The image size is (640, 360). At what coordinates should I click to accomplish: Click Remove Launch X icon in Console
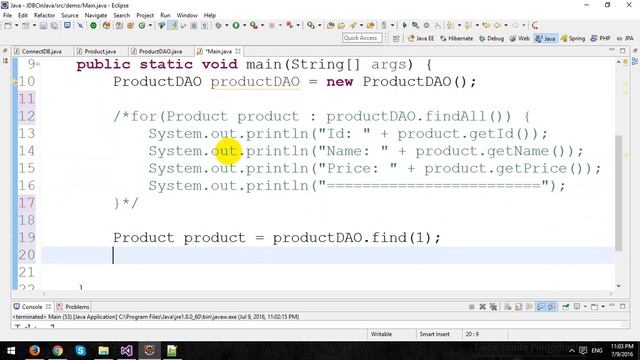[x=482, y=307]
